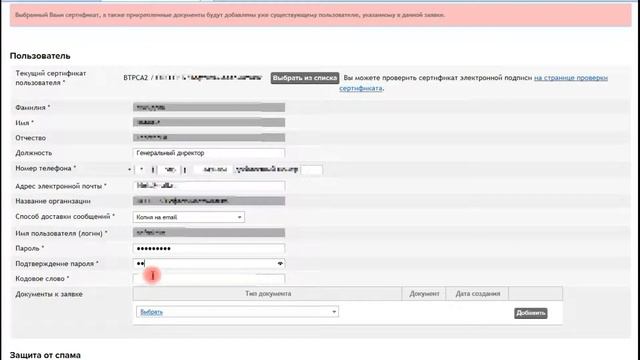Open the 'на странице проверки сертификата' link
Image resolution: width=640 pixels, height=360 pixels.
tap(571, 78)
